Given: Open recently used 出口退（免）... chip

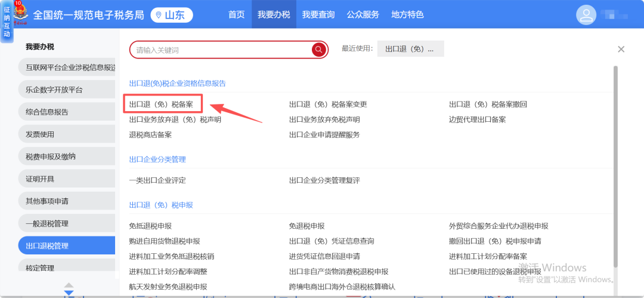Looking at the screenshot, I should (410, 48).
